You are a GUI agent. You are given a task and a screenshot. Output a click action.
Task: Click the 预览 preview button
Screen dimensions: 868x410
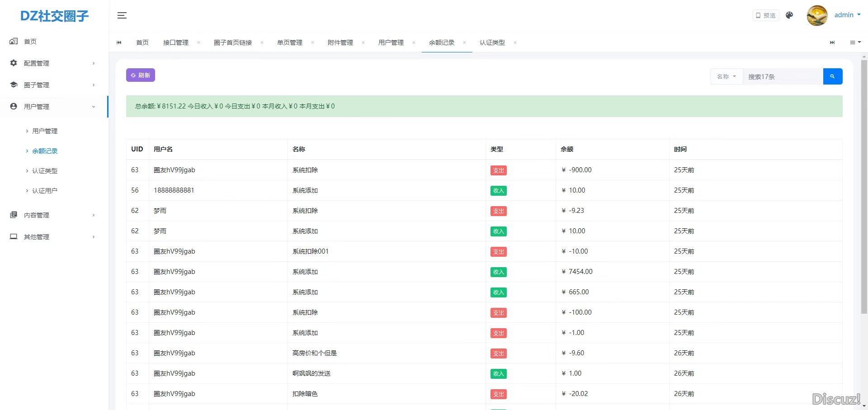pyautogui.click(x=765, y=15)
